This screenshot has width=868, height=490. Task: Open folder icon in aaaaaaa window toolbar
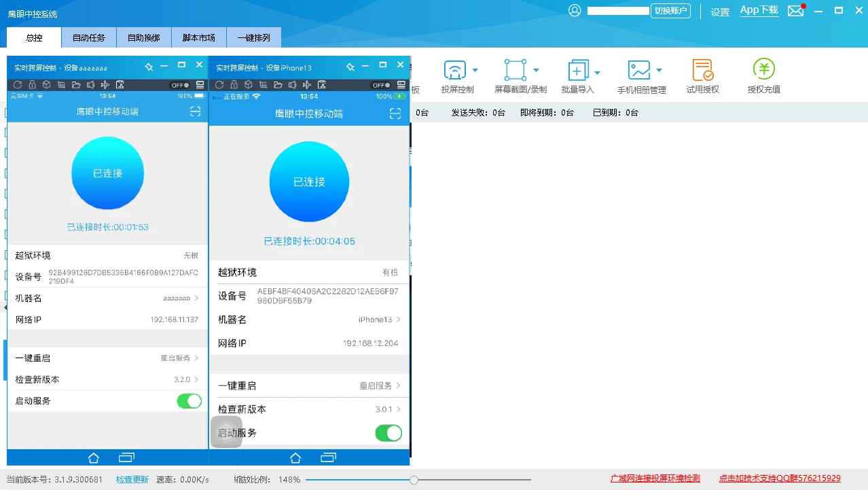pyautogui.click(x=76, y=85)
